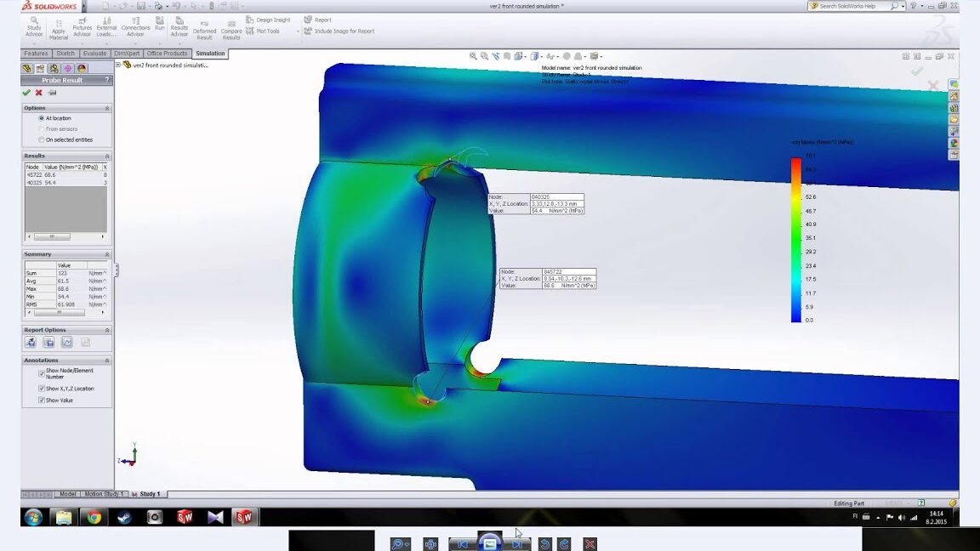Click Save as Sensor report option
The image size is (980, 551).
[31, 343]
